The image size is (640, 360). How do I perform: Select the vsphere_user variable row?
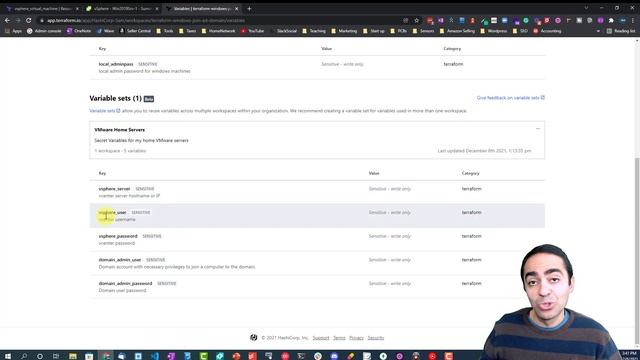[317, 216]
